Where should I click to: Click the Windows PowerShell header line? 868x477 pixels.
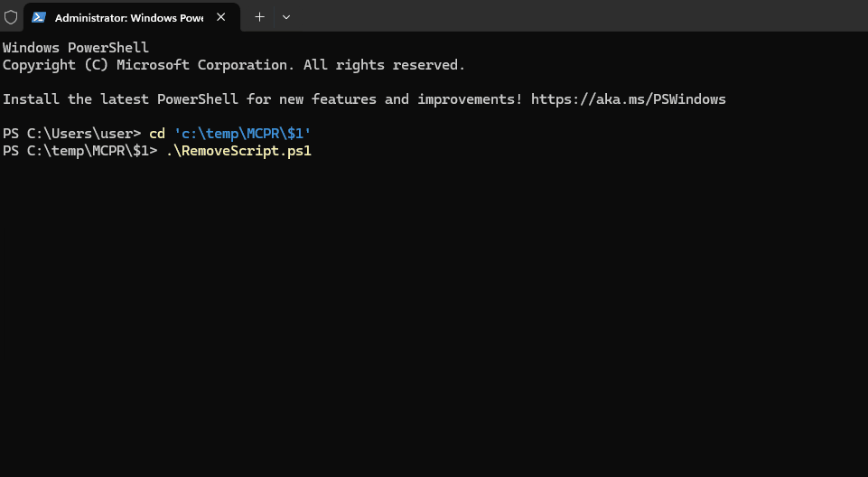coord(76,48)
